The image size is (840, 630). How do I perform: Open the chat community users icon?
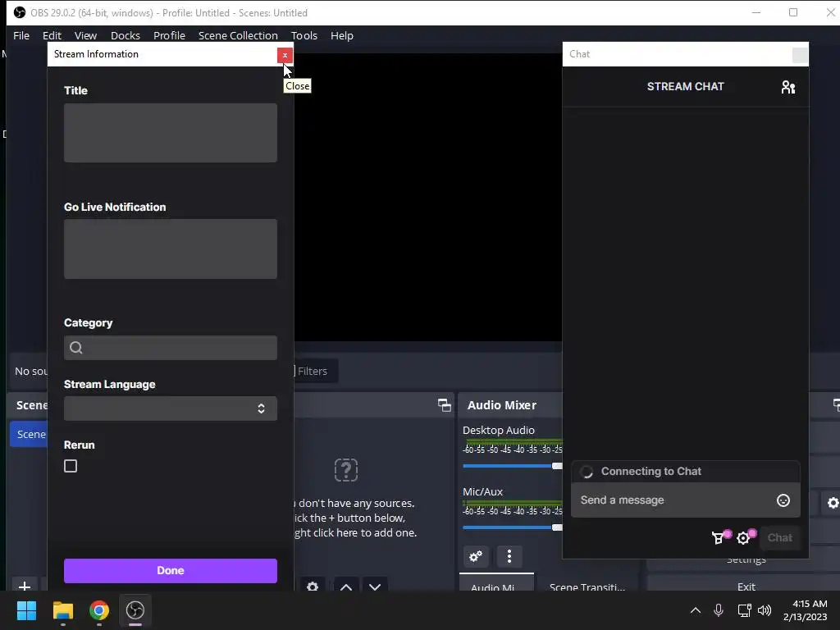point(788,87)
